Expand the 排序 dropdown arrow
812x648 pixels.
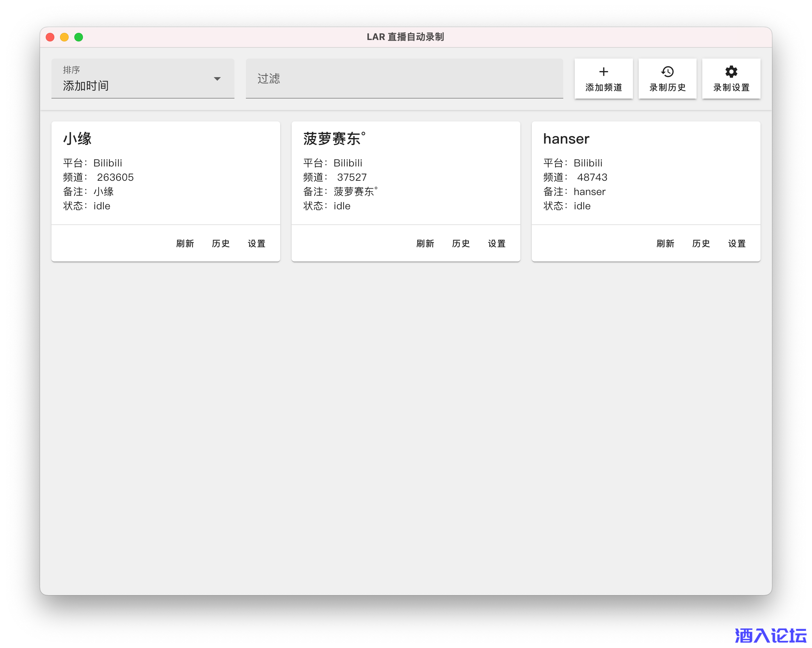tap(217, 79)
